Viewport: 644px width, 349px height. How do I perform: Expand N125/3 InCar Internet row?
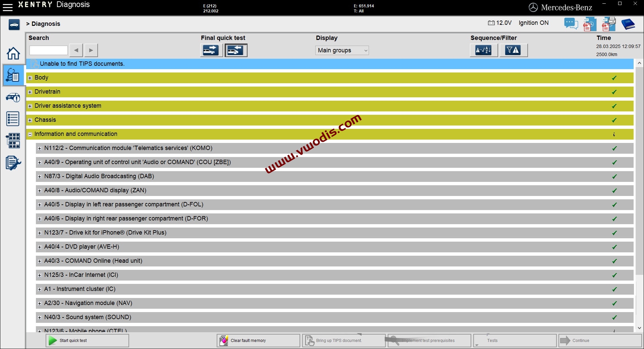tap(40, 275)
